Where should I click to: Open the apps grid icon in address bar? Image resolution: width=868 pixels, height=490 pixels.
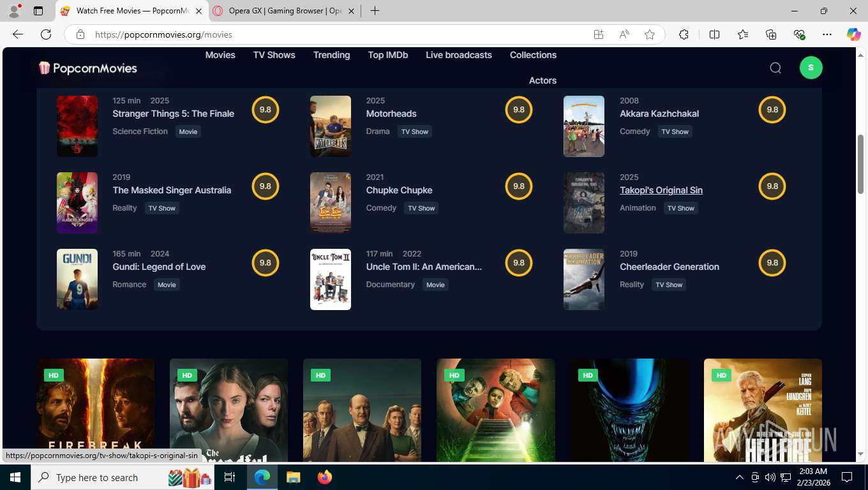[x=599, y=34]
